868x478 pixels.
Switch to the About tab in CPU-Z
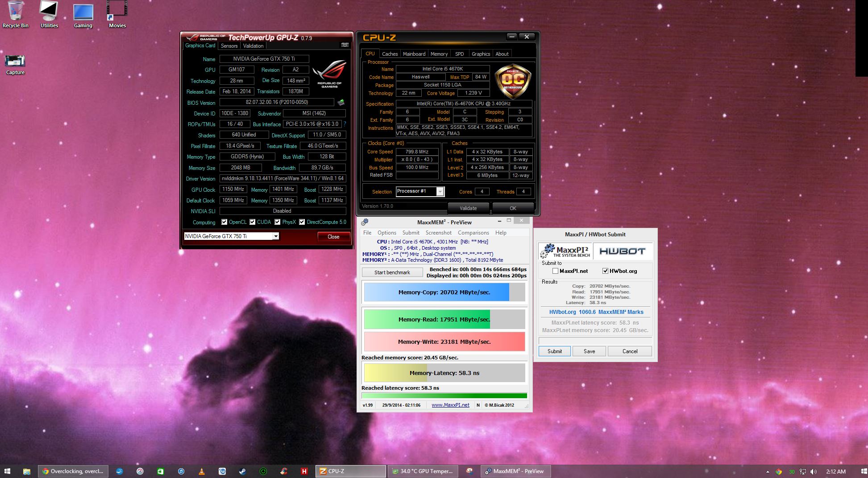502,54
